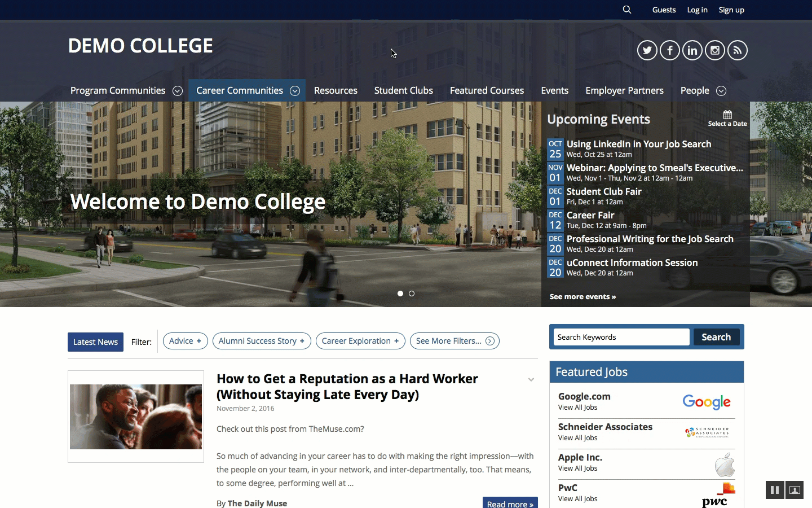
Task: Switch to the second carousel slide dot
Action: 412,294
